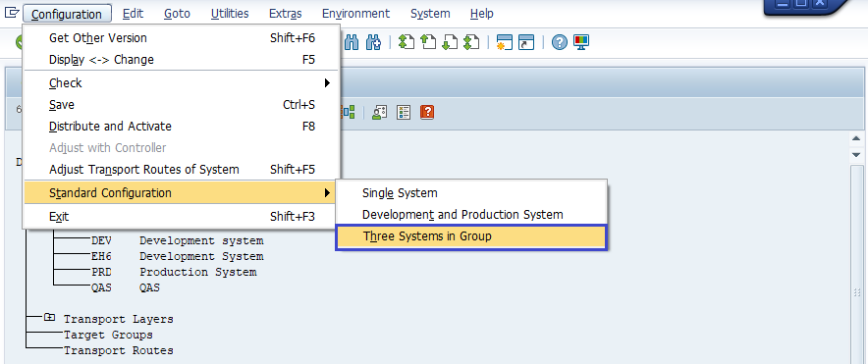Select EH6 Development System tree row
The width and height of the screenshot is (868, 364).
click(177, 257)
